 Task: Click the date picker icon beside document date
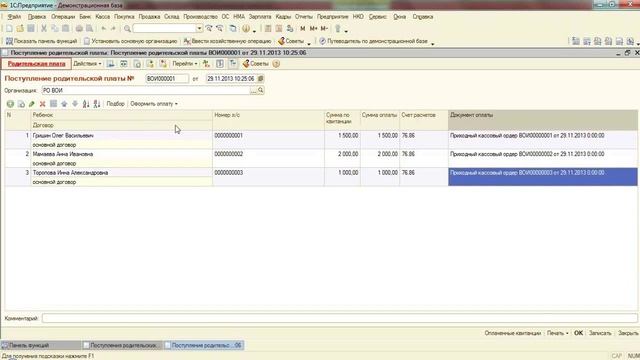260,78
